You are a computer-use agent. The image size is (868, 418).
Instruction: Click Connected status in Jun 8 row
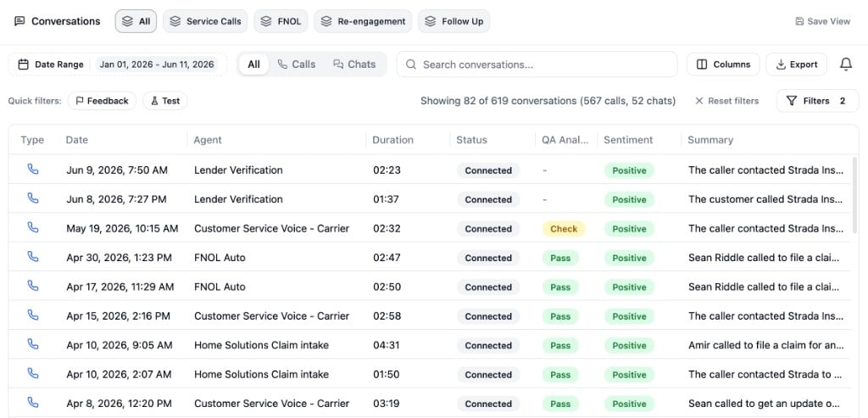(488, 199)
